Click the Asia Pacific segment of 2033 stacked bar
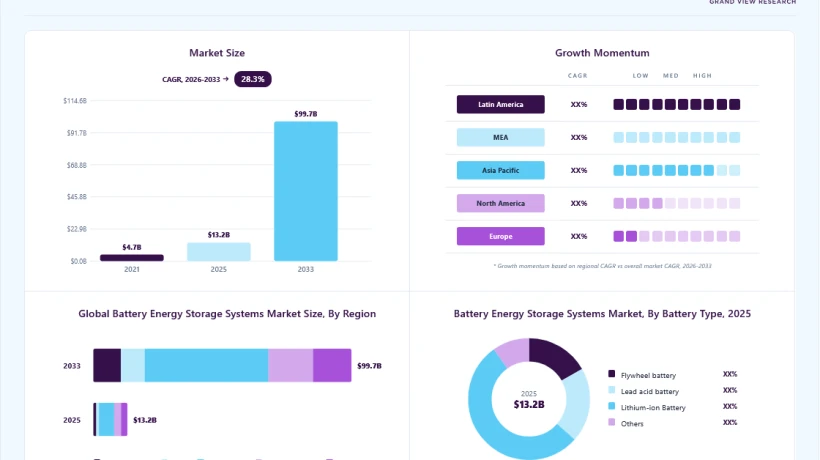The width and height of the screenshot is (820, 460). 207,365
